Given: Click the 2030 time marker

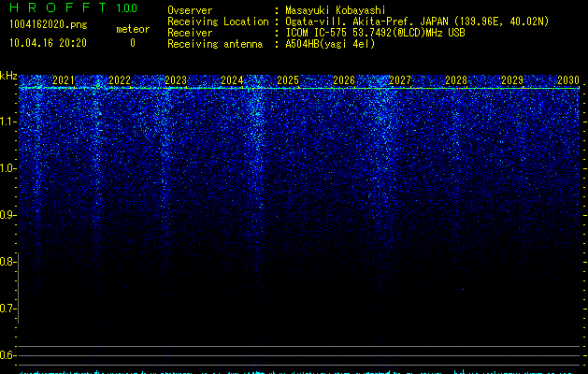Looking at the screenshot, I should pos(568,80).
